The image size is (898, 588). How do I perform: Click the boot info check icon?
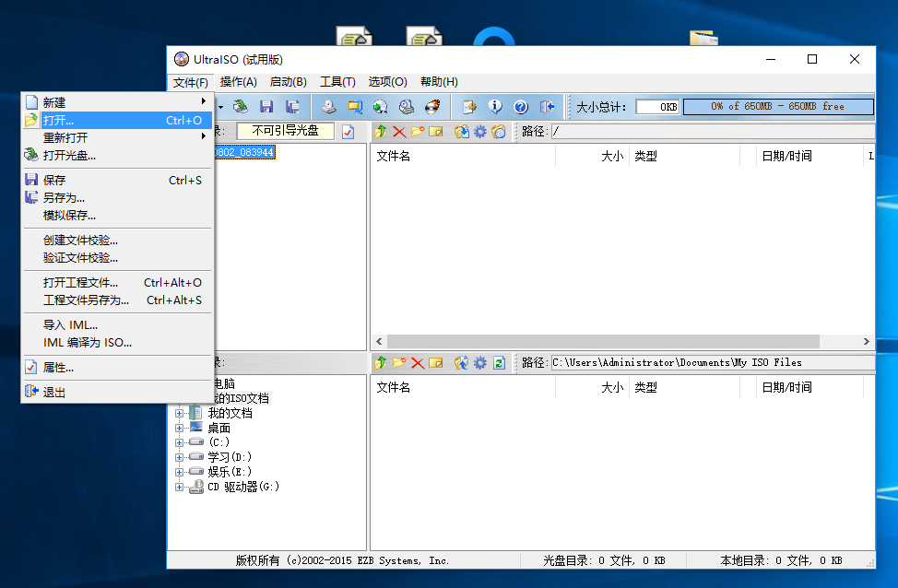tap(349, 133)
